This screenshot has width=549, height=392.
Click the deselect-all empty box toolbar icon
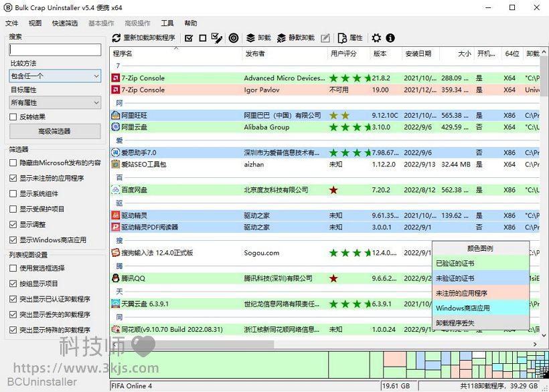coord(203,37)
